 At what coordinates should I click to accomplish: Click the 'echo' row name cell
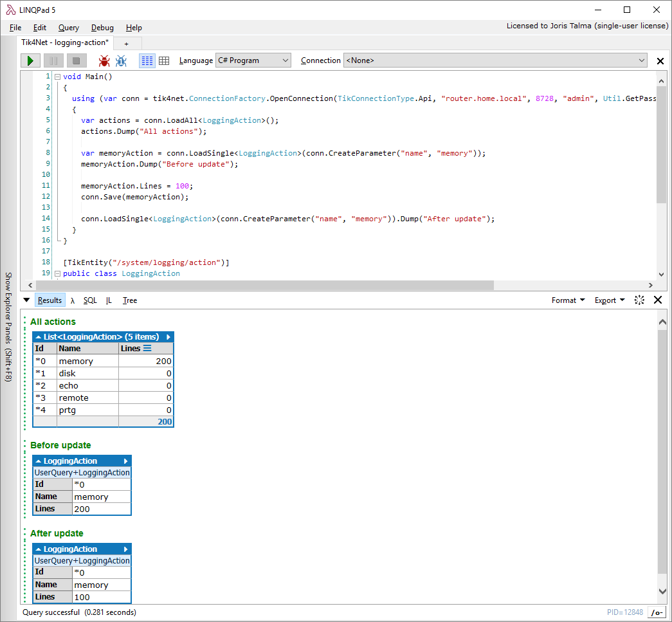click(x=87, y=386)
